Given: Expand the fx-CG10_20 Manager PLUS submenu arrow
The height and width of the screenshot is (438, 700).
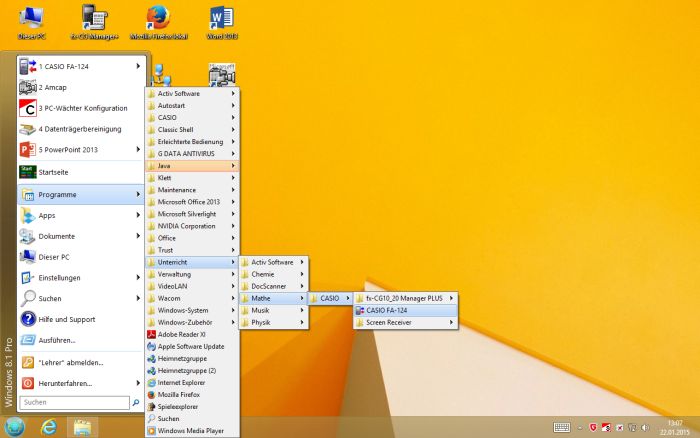Looking at the screenshot, I should pyautogui.click(x=451, y=298).
